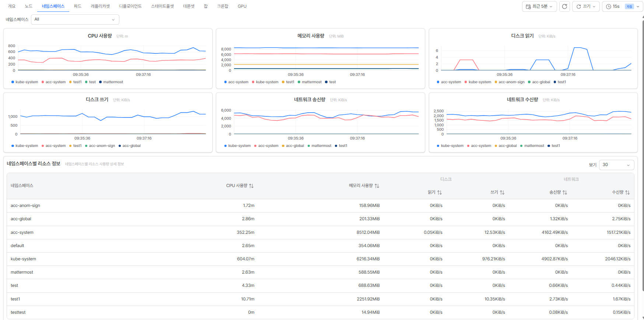The width and height of the screenshot is (644, 320).
Task: Go to the 크론잡 tab
Action: (223, 6)
